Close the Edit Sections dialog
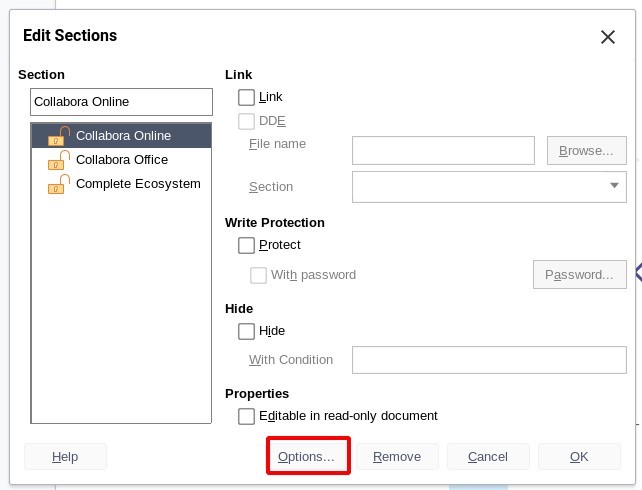The image size is (642, 490). click(x=608, y=37)
